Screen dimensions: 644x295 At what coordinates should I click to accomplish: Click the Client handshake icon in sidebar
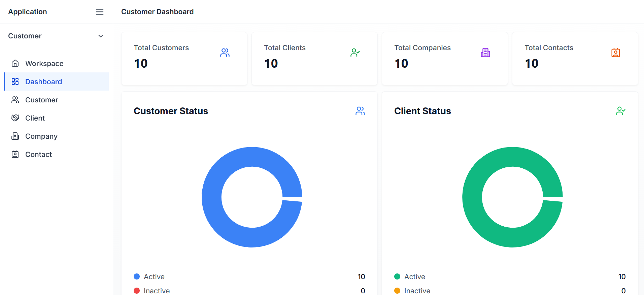coord(15,118)
